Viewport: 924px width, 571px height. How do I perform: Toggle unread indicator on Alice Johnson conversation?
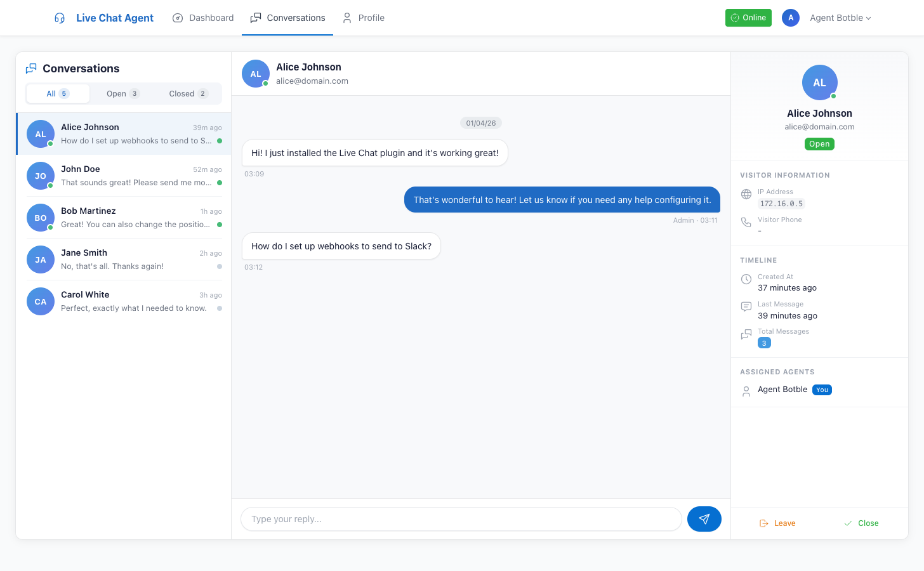click(218, 141)
